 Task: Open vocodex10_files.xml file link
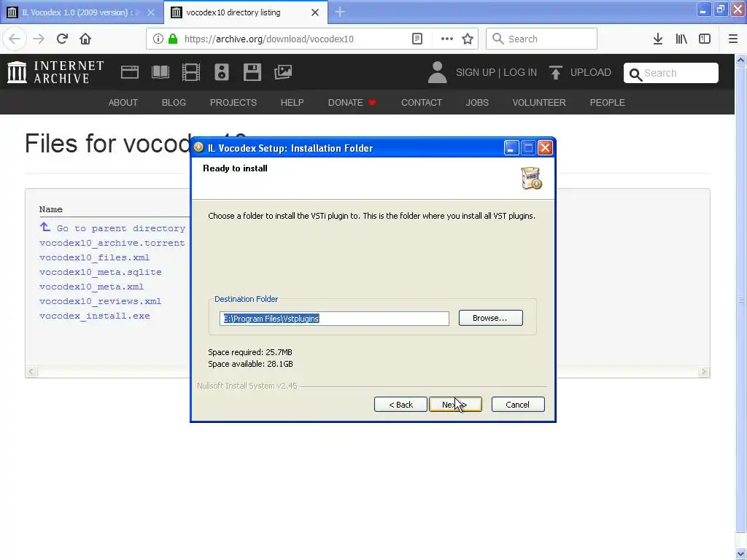click(94, 257)
